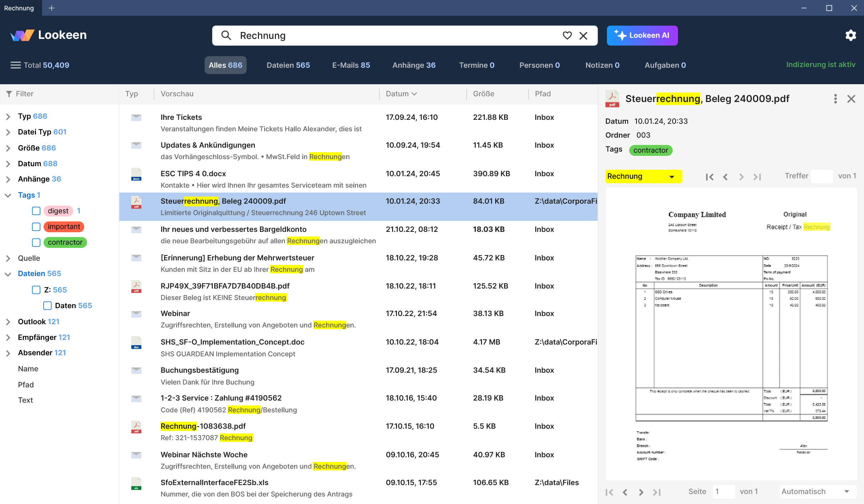Switch to the Dateien 565 tab
This screenshot has width=864, height=504.
(288, 65)
